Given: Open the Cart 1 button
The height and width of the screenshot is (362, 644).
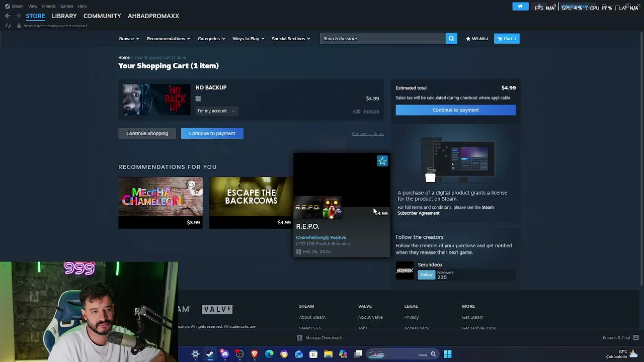Looking at the screenshot, I should tap(507, 39).
